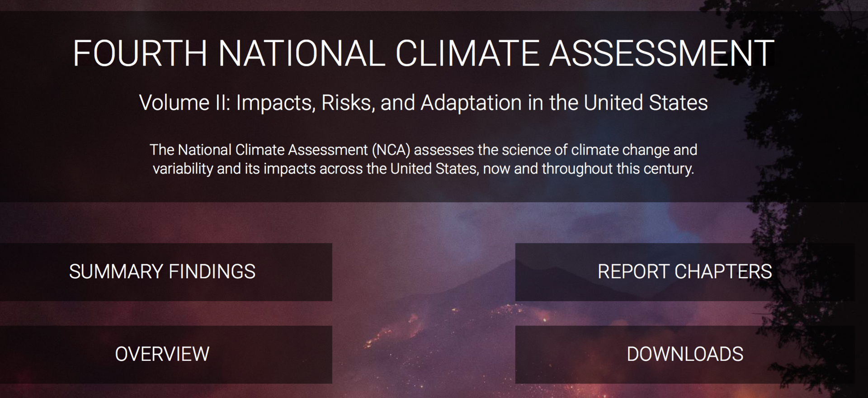Open the Summary Findings section
This screenshot has width=868, height=398.
(x=163, y=272)
